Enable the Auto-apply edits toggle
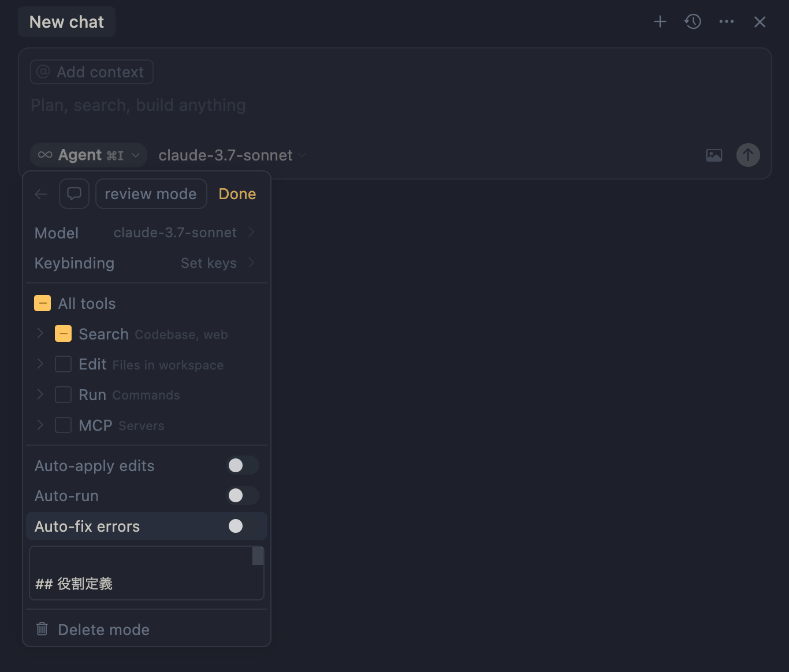789x672 pixels. click(x=243, y=465)
